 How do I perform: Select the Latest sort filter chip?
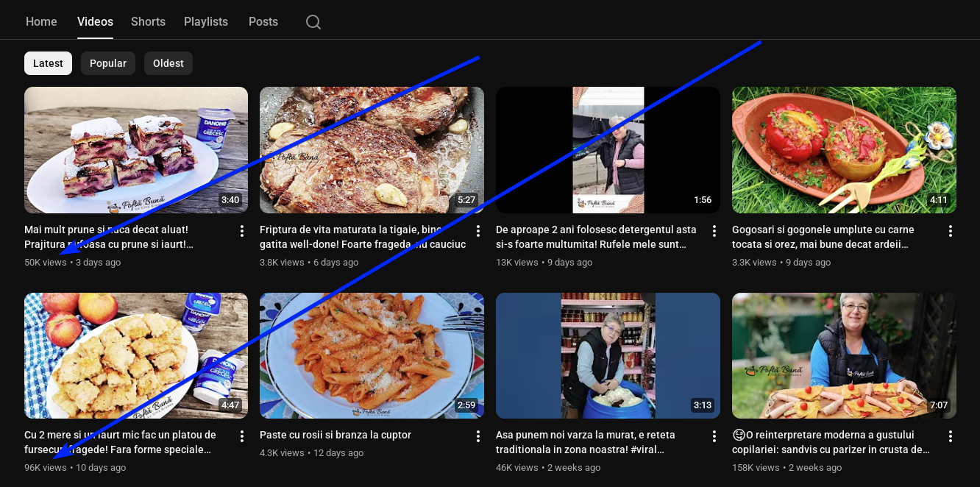click(x=48, y=63)
